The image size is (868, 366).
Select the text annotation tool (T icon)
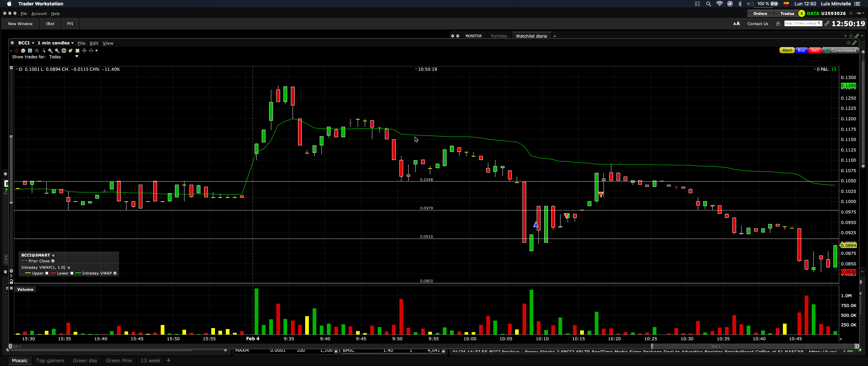(x=30, y=51)
